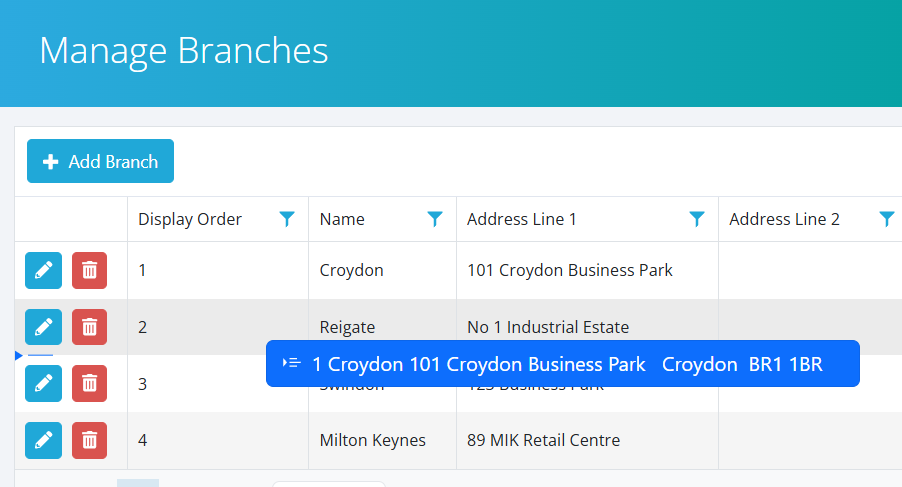The image size is (902, 487).
Task: Open filter for Display Order column
Action: point(287,219)
